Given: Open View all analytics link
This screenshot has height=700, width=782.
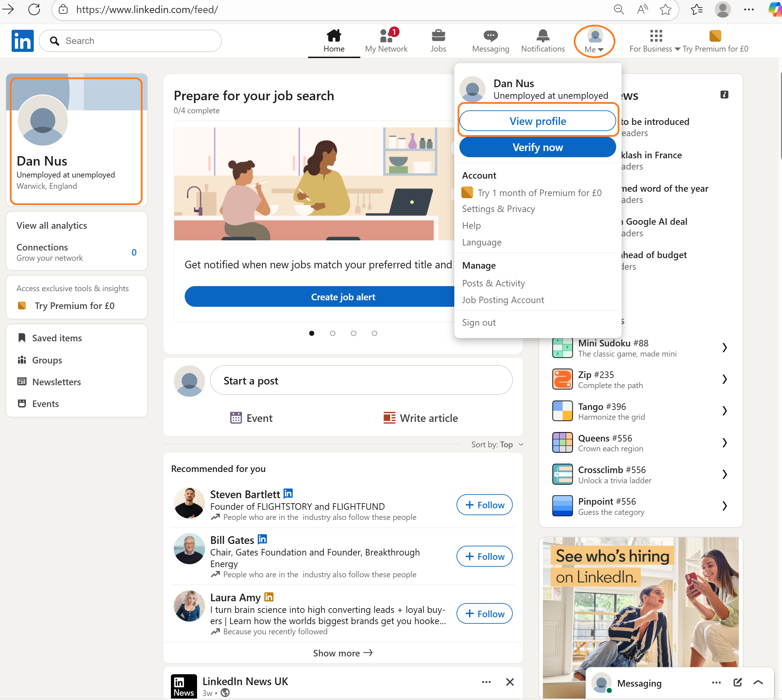Looking at the screenshot, I should click(x=52, y=225).
